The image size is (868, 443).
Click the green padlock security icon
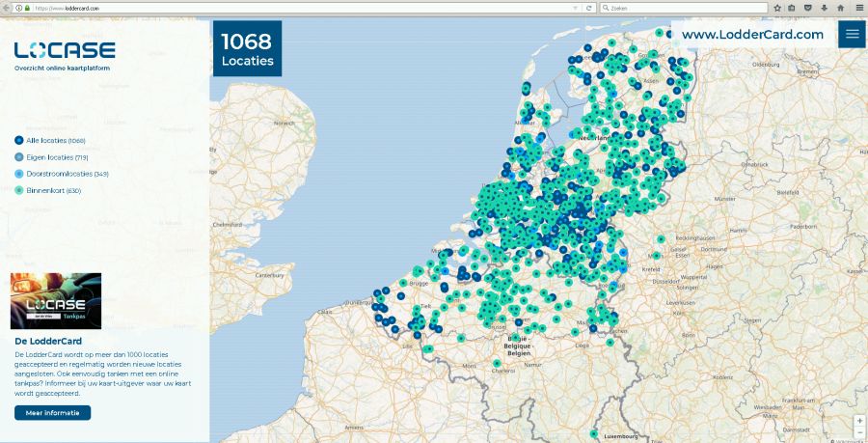click(27, 9)
